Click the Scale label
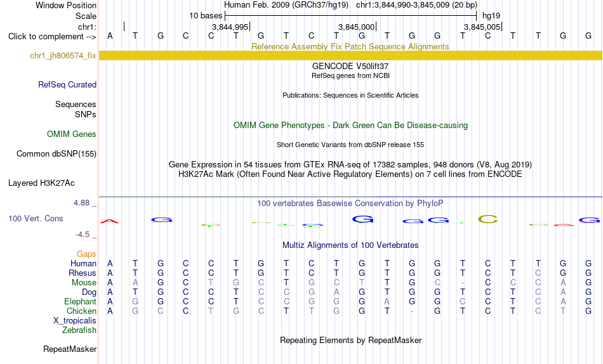The height and width of the screenshot is (364, 603). point(86,16)
